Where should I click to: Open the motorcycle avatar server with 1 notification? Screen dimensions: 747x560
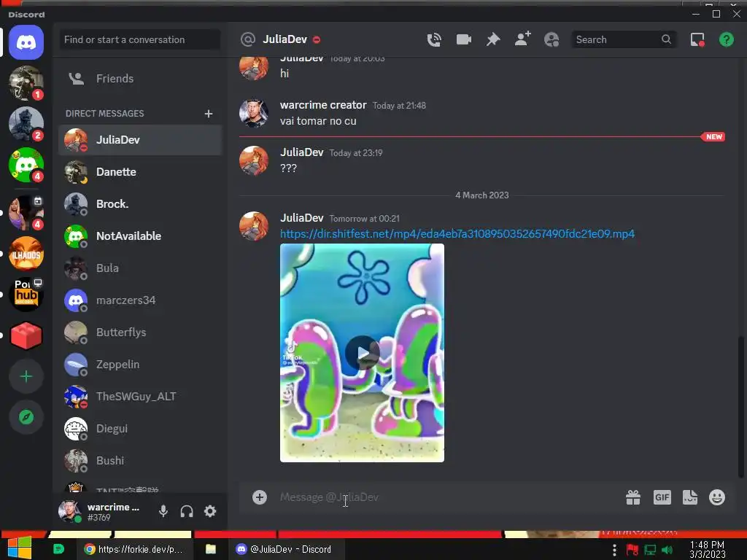click(26, 83)
